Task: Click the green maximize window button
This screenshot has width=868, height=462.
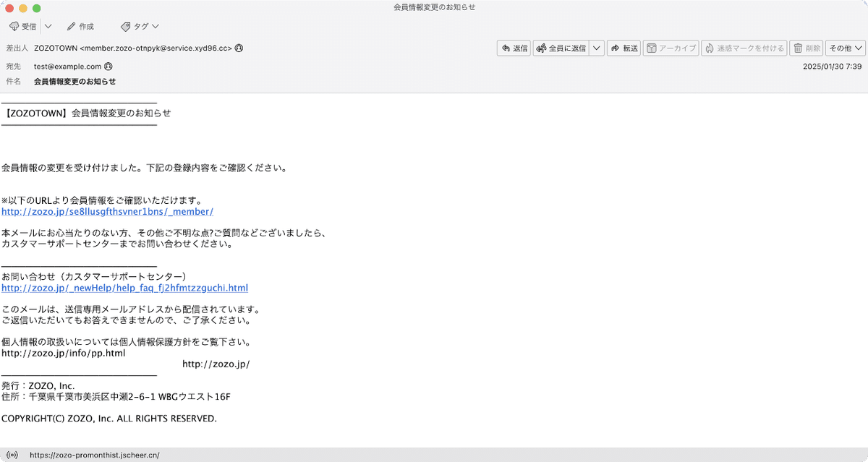Action: [37, 8]
